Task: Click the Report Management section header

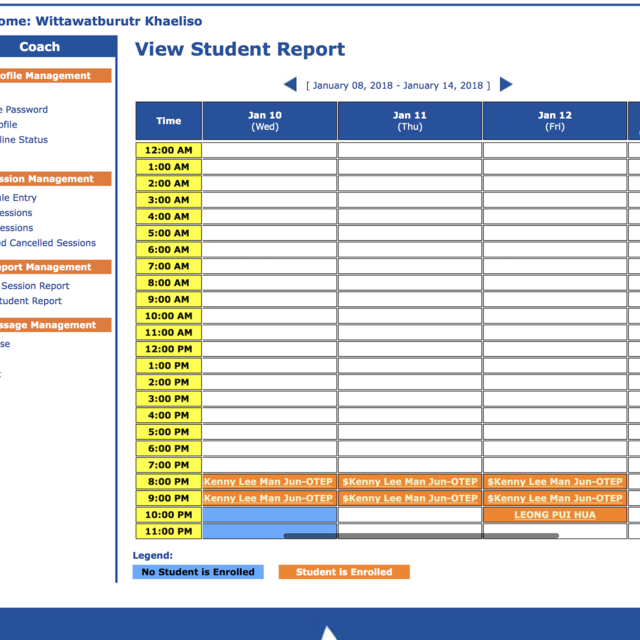Action: [x=56, y=267]
